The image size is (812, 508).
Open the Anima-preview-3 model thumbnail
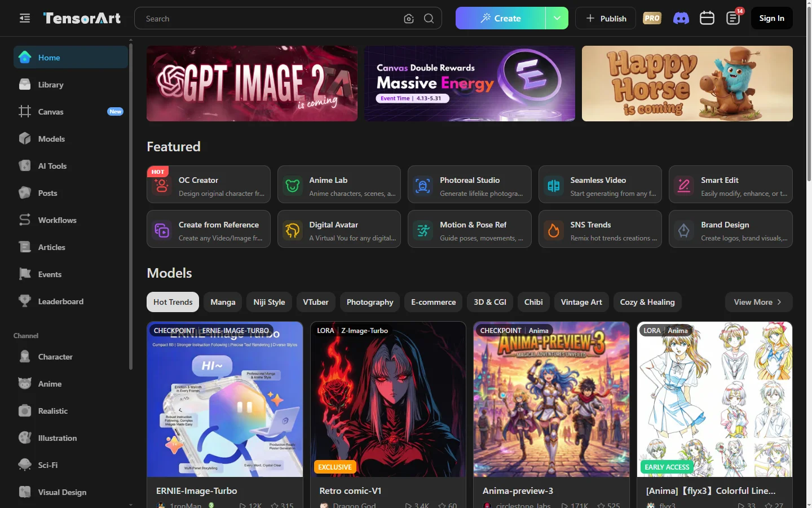(x=551, y=400)
